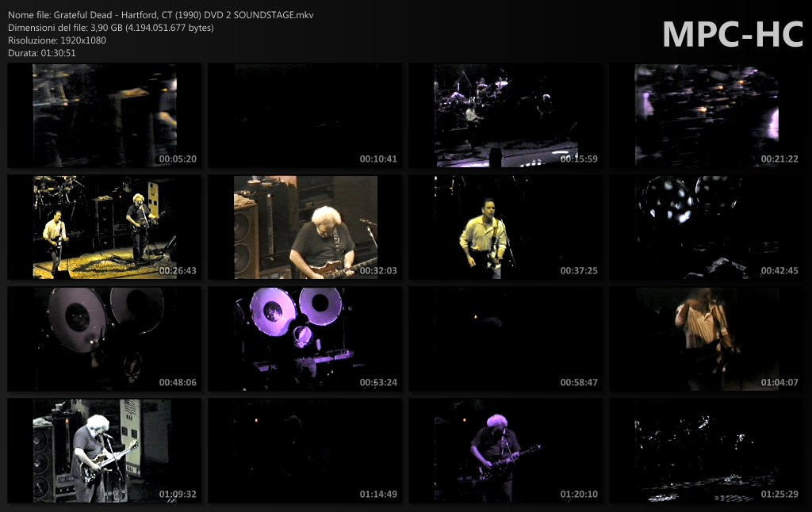Select the dark thumbnail at 01:14:49

point(304,451)
